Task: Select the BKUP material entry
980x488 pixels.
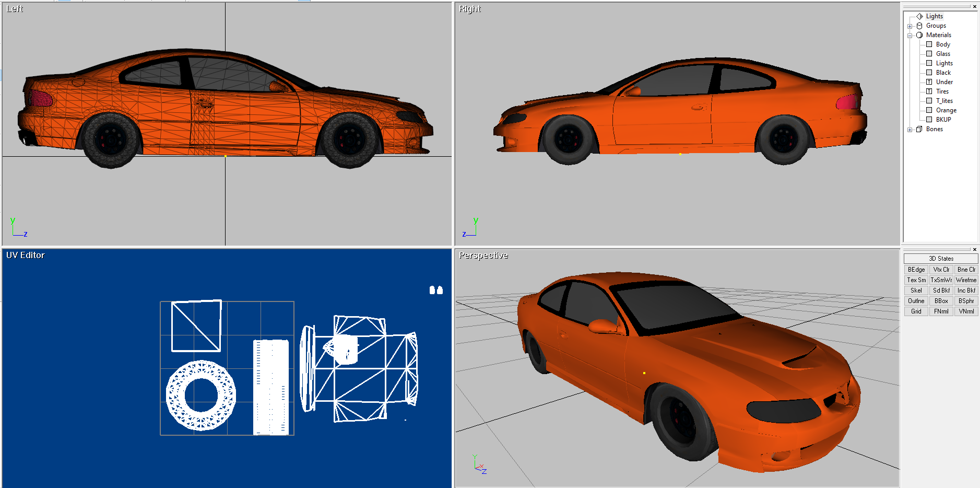Action: pos(943,120)
